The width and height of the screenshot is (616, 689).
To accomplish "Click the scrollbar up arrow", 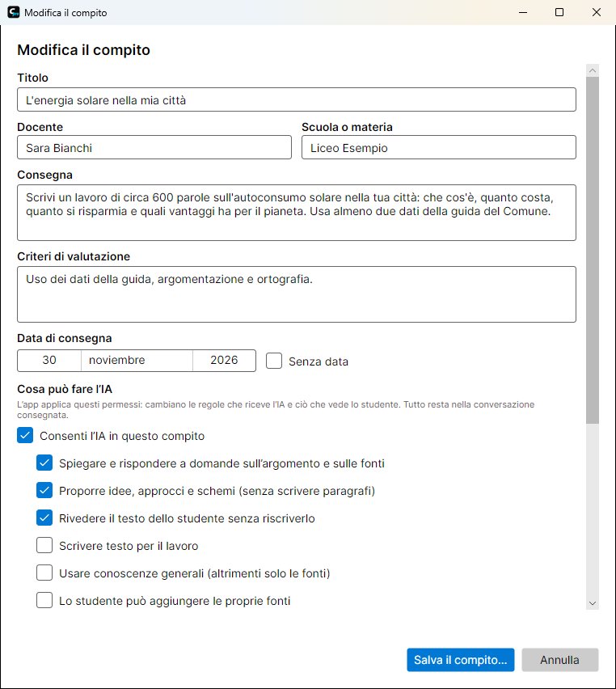I will [593, 70].
